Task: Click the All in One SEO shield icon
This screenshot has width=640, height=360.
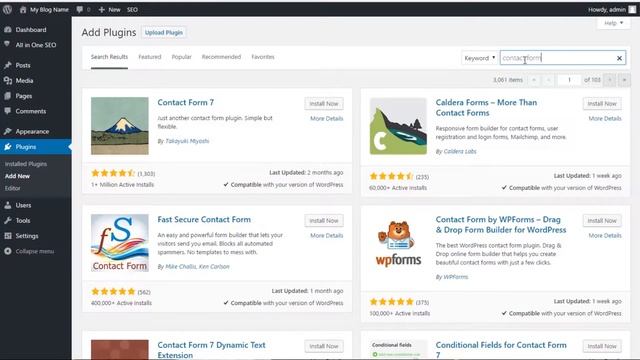Action: (x=7, y=44)
